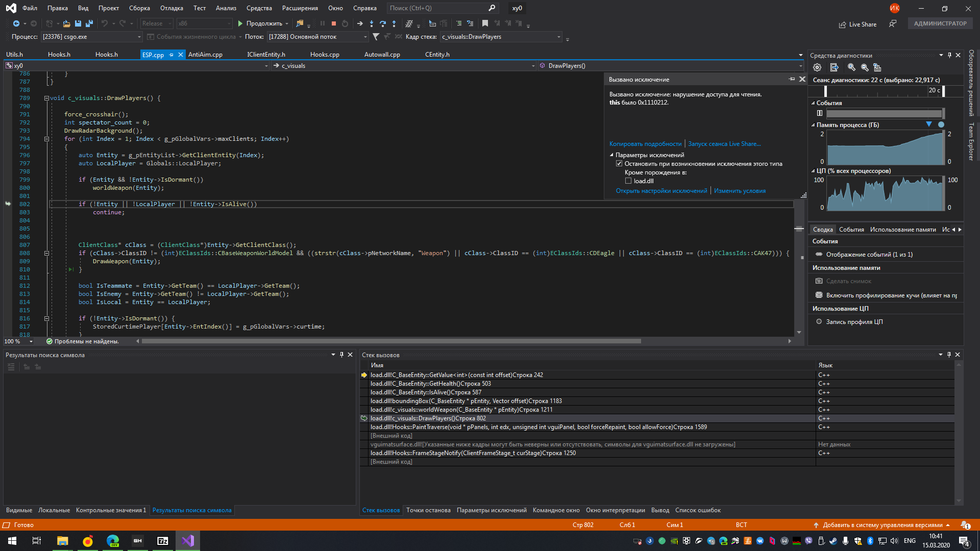Select CPU profile recording radio option
Viewport: 980px width, 551px height.
tap(819, 322)
